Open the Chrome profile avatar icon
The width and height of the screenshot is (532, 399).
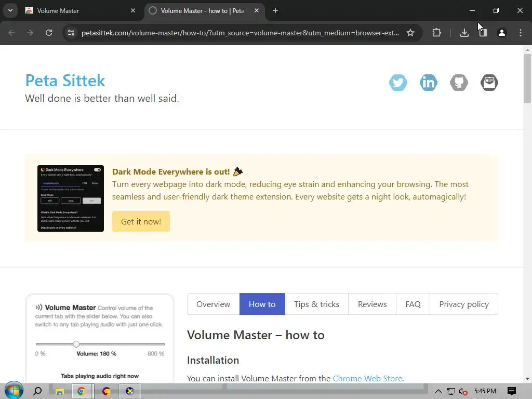502,33
